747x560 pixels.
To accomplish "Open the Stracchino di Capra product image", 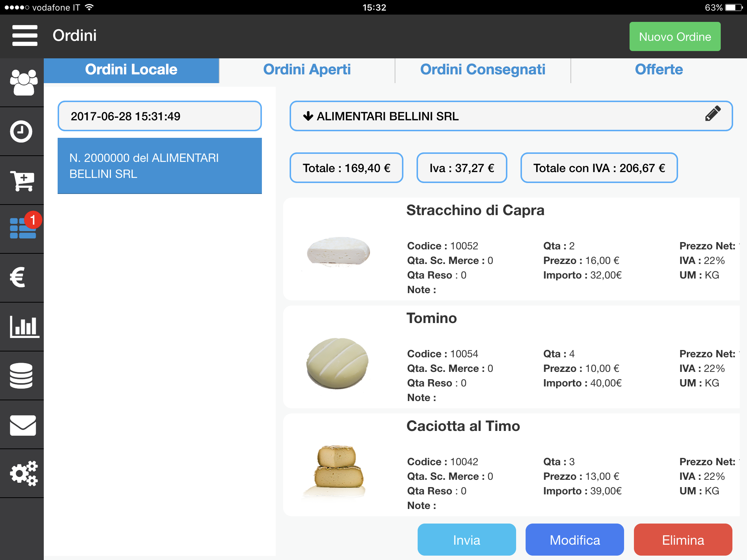I will [x=338, y=252].
